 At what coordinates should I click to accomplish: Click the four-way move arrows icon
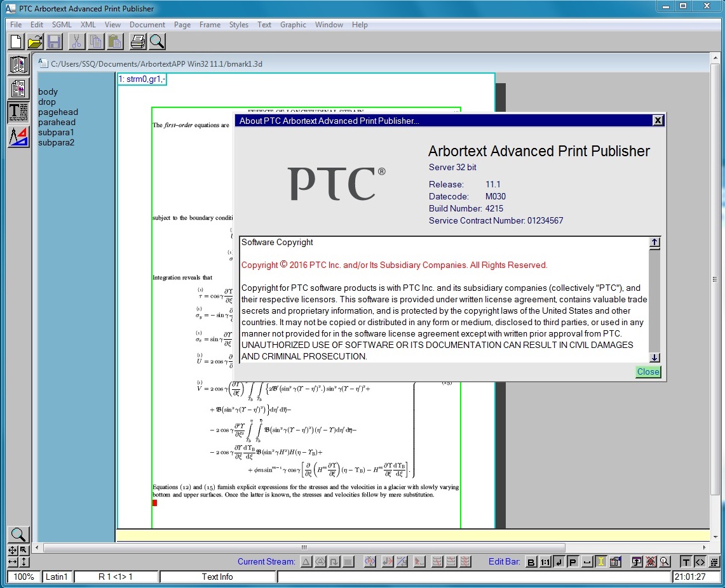tap(13, 550)
